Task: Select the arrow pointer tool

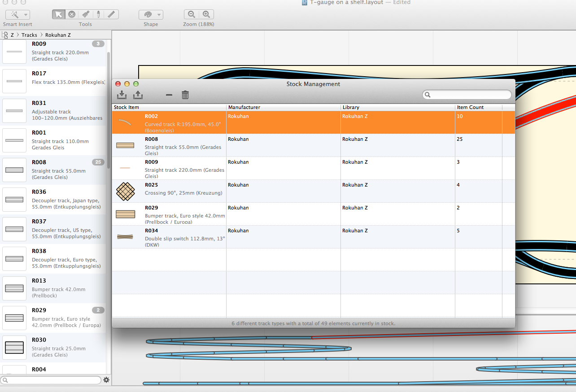Action: (58, 14)
